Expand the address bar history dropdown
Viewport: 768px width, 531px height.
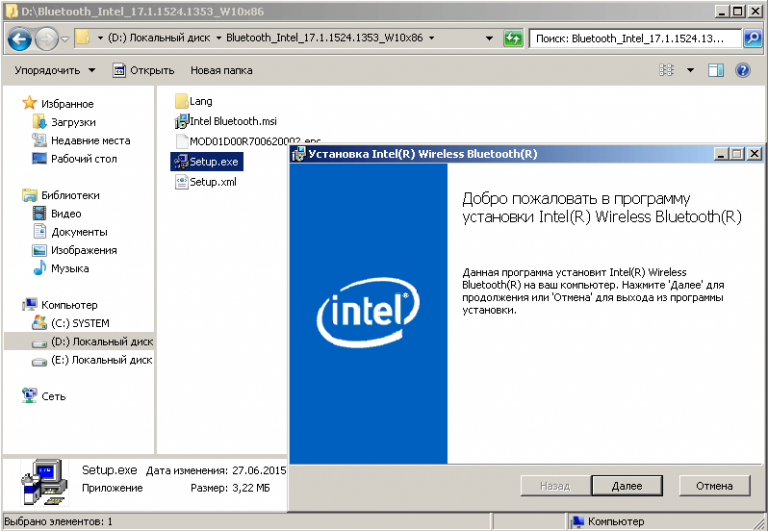pyautogui.click(x=489, y=39)
